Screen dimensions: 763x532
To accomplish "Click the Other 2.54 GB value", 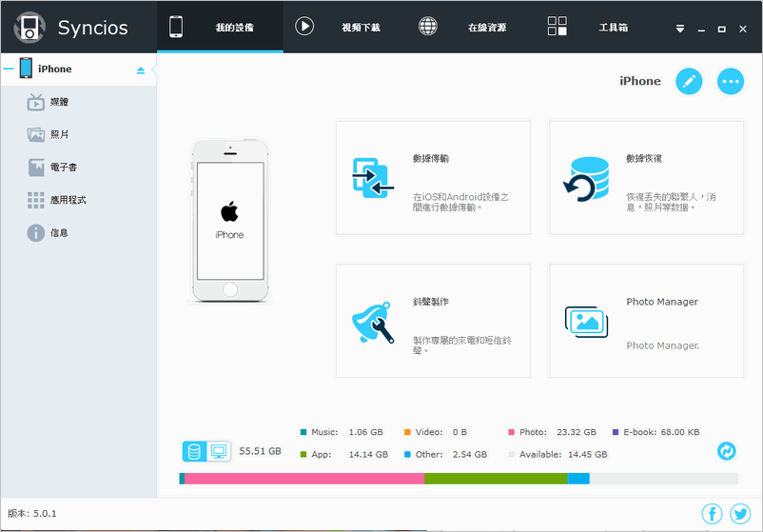I will pyautogui.click(x=470, y=455).
